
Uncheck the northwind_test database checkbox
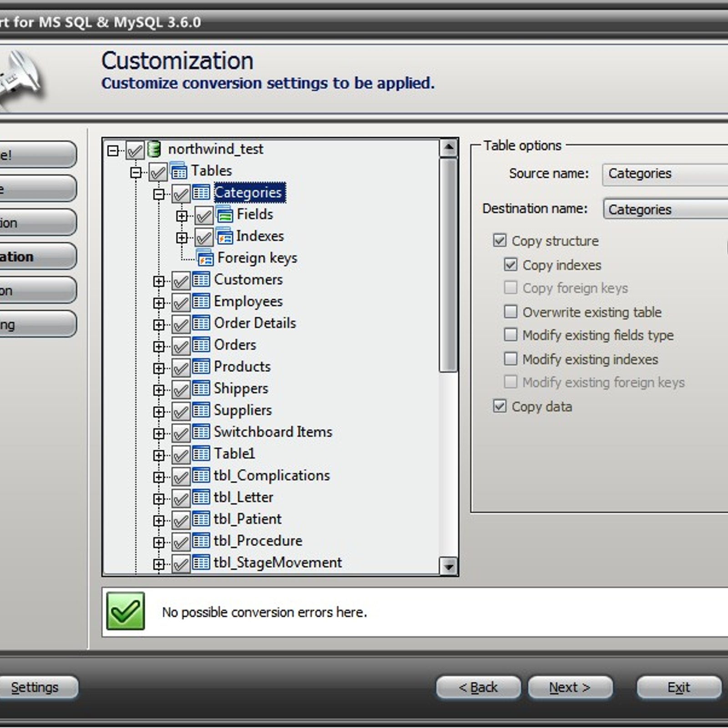tap(135, 150)
